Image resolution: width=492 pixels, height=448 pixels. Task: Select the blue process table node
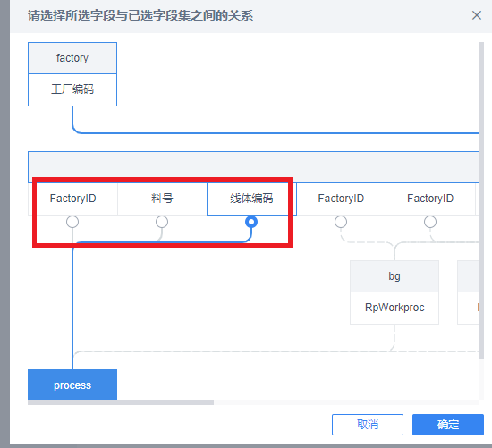(x=72, y=385)
